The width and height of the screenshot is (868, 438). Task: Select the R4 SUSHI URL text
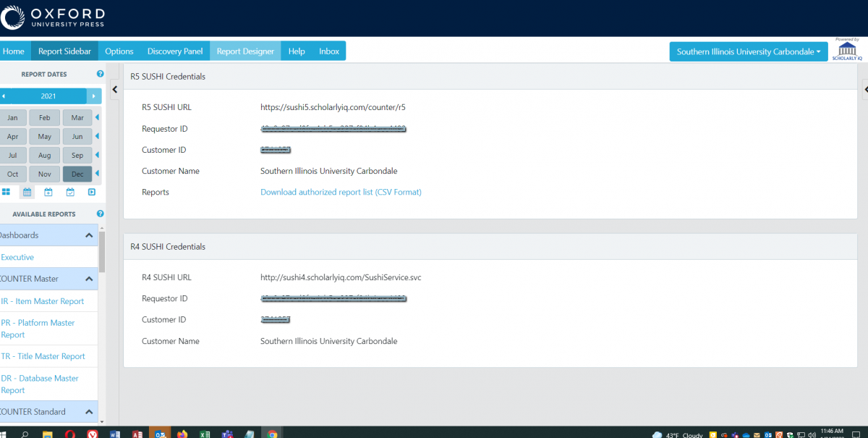pyautogui.click(x=340, y=277)
